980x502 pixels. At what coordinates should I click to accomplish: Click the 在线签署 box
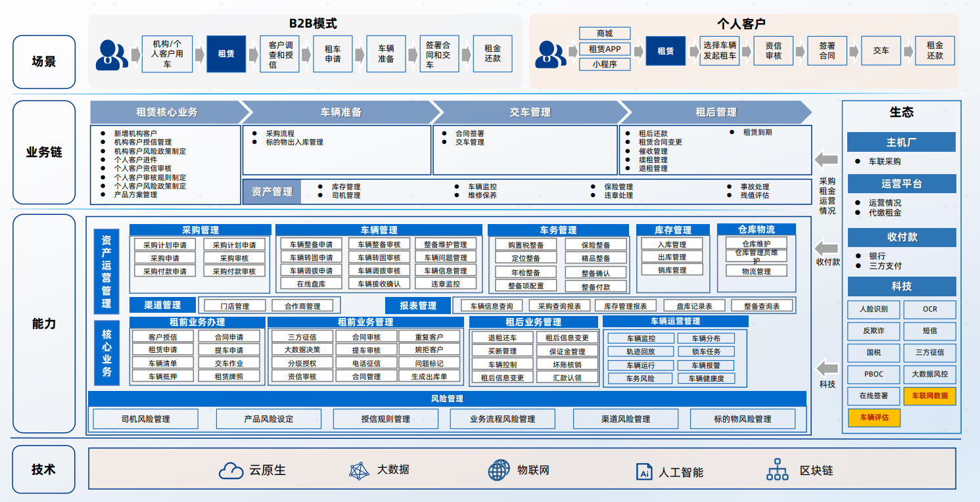tap(874, 396)
